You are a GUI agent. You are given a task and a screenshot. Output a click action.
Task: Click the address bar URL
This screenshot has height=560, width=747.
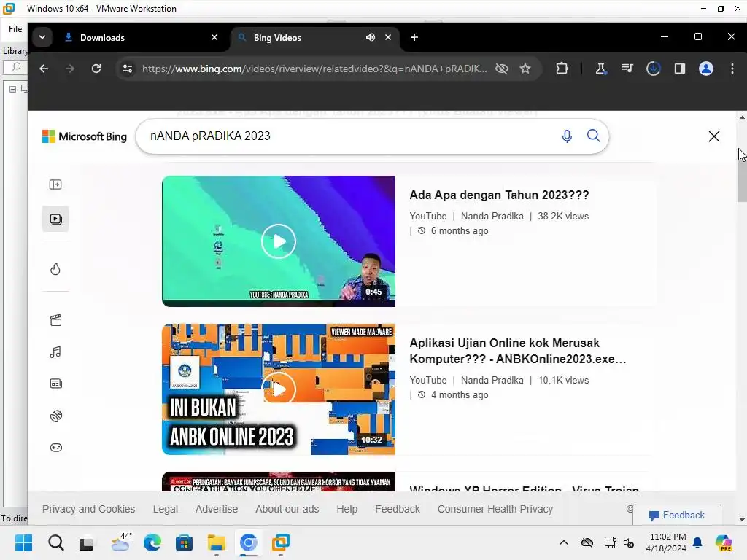314,69
